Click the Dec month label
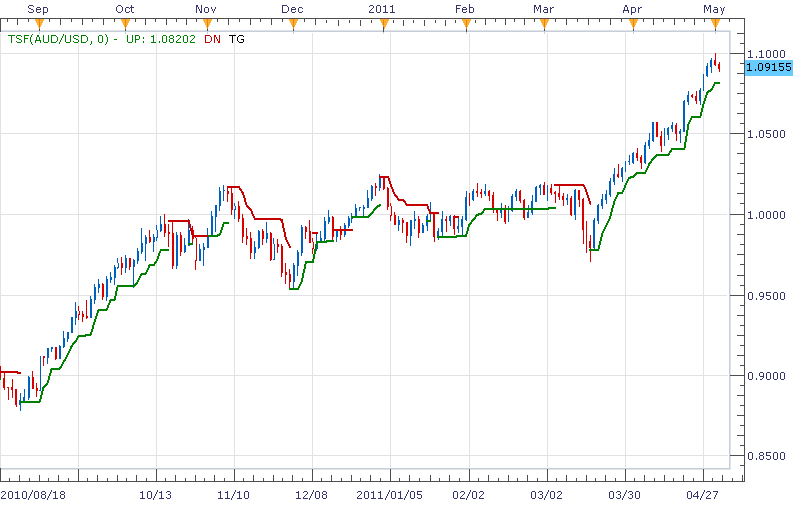801x506 pixels. [292, 9]
